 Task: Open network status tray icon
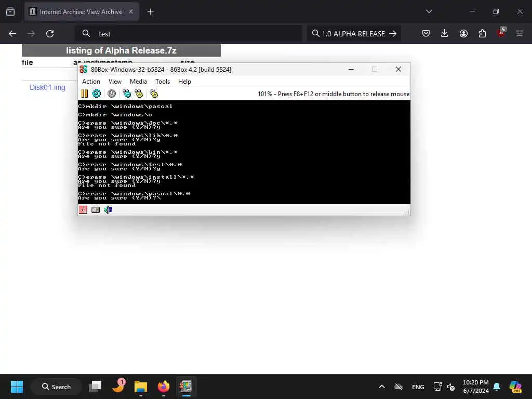point(437,387)
